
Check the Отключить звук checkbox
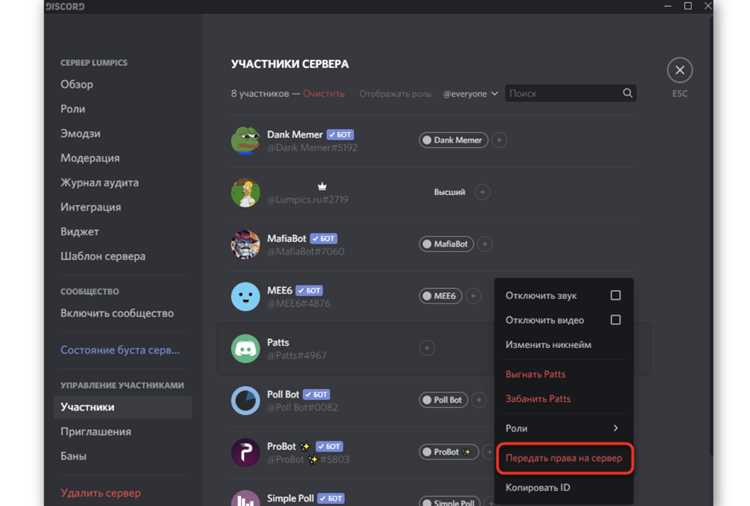tap(616, 295)
